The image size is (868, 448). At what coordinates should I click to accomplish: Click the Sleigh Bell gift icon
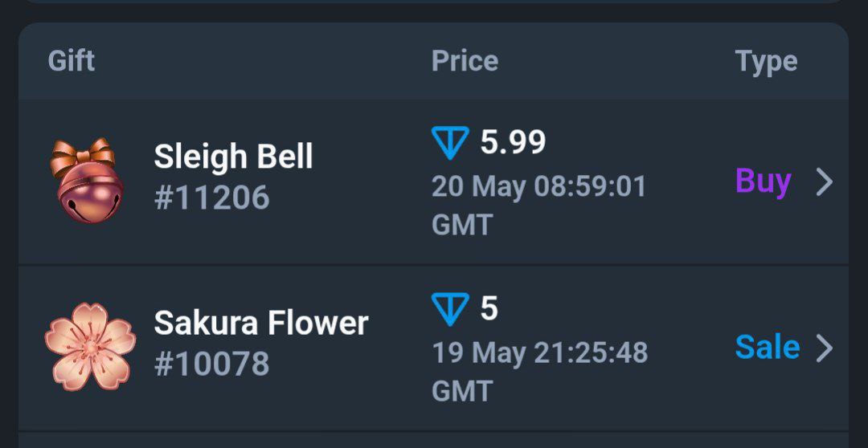[87, 181]
